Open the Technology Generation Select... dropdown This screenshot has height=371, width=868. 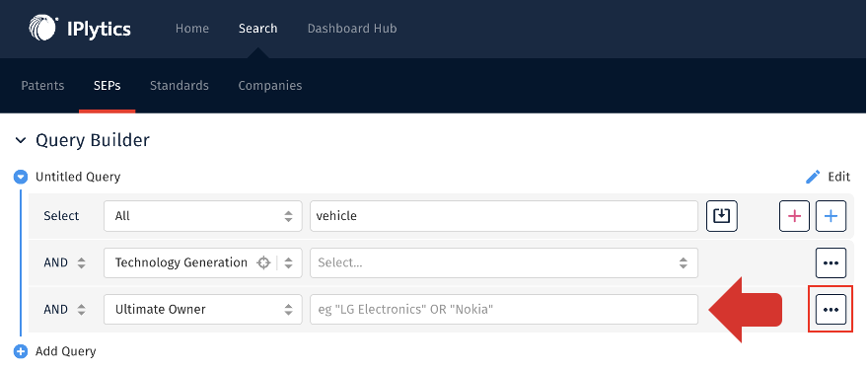tap(504, 263)
